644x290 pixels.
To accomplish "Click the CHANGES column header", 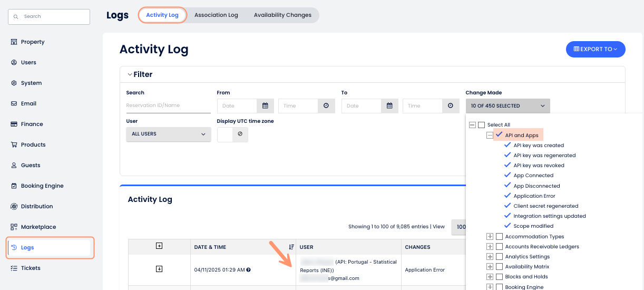I will 417,247.
